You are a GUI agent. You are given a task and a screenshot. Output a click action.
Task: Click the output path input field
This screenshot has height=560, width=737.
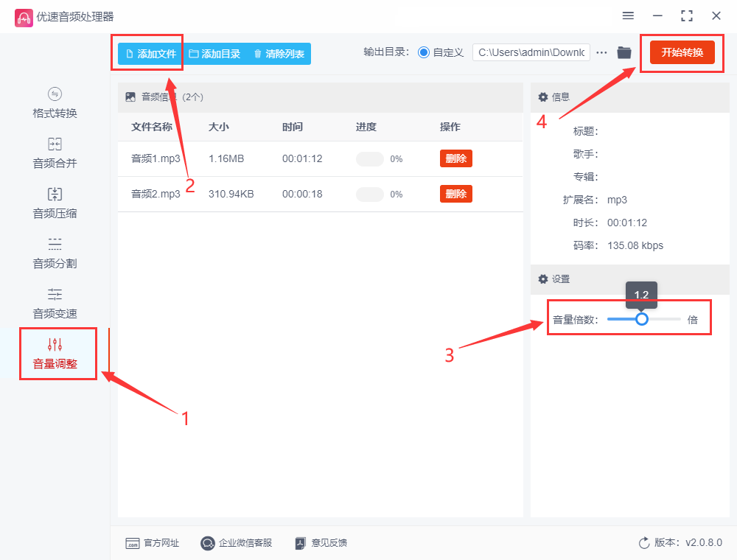531,52
